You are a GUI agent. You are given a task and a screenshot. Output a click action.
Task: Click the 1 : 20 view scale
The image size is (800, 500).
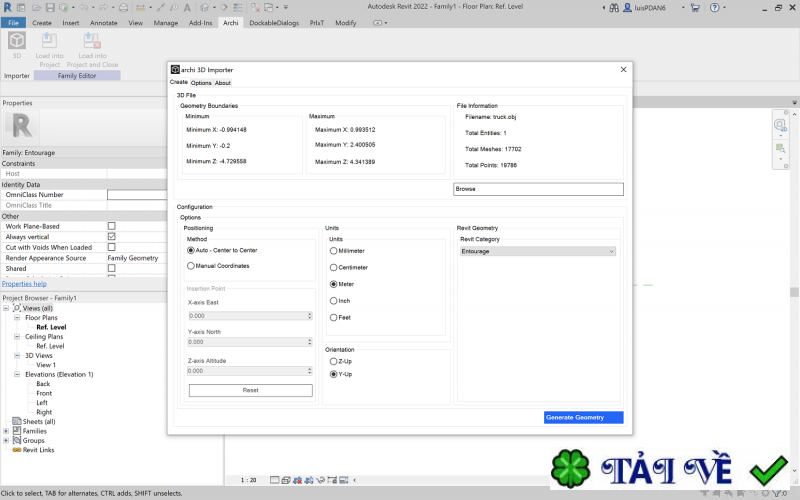click(x=248, y=480)
